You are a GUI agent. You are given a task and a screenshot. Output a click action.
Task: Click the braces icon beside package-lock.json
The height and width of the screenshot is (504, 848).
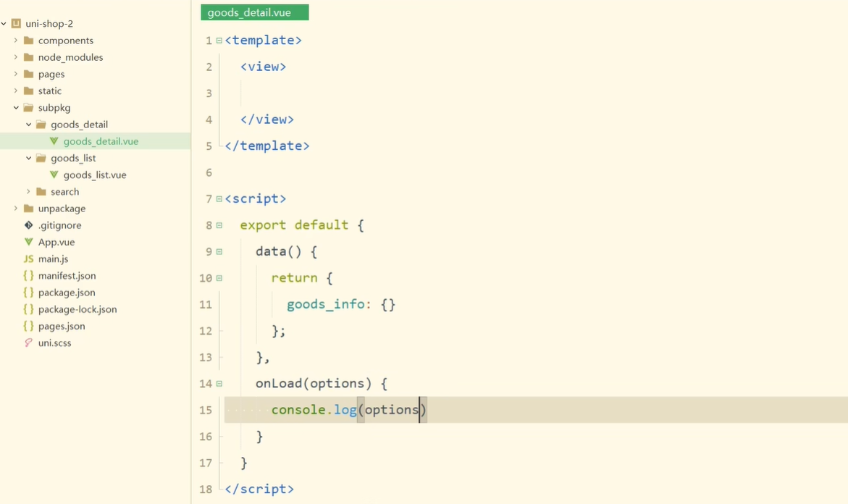[29, 308]
